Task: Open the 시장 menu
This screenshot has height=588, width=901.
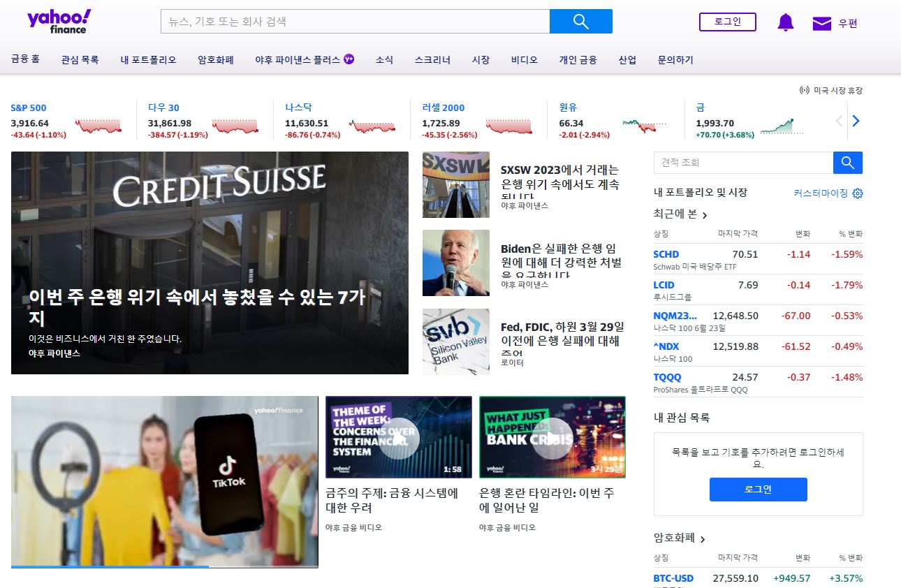Action: (481, 60)
